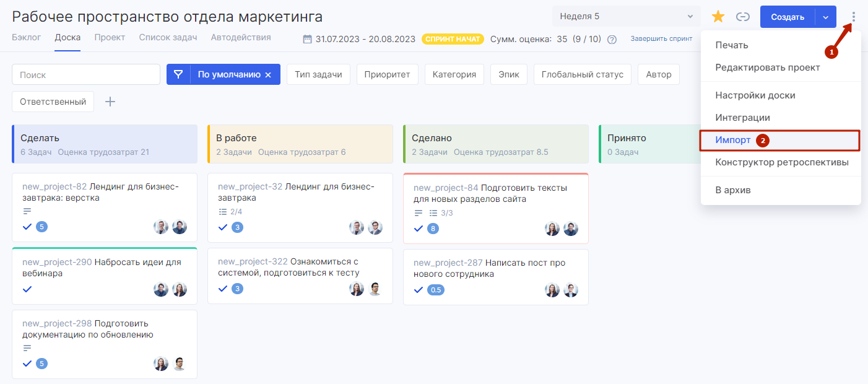Remove the 'По умолчанию' filter via X
Viewport: 868px width, 384px height.
(x=268, y=74)
